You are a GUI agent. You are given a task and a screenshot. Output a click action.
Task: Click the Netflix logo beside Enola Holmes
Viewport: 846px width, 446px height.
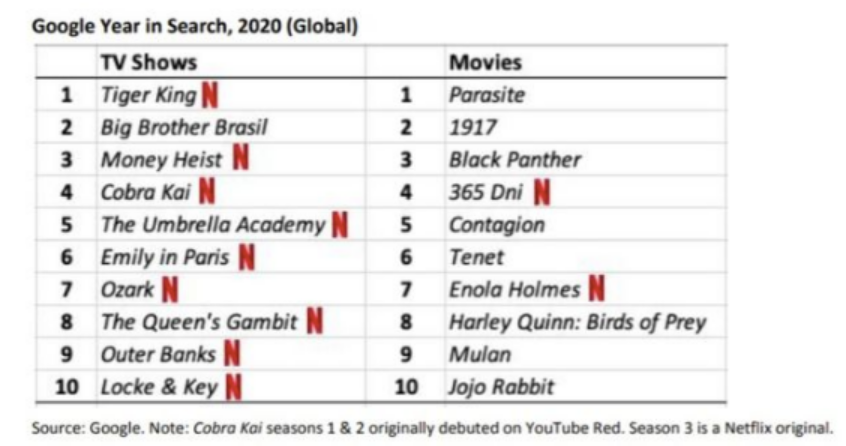pyautogui.click(x=596, y=290)
